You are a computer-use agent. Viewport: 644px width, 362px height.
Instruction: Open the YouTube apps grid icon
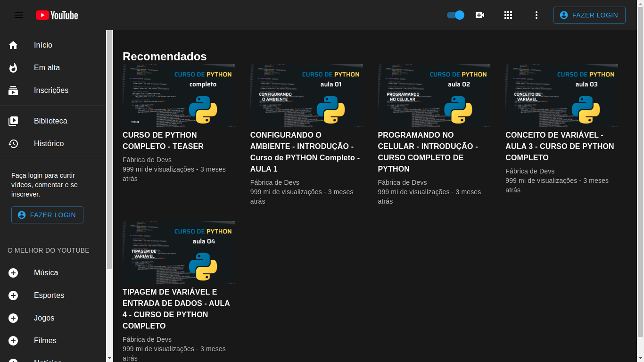point(508,15)
